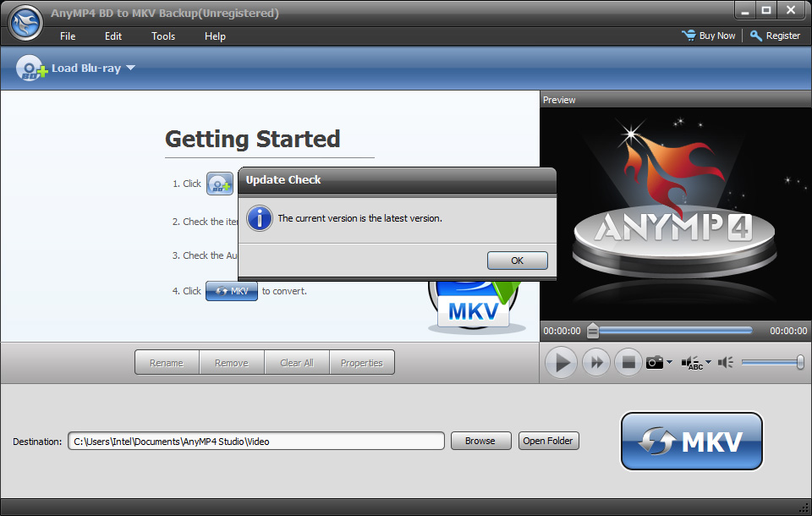Maximize the application window
The height and width of the screenshot is (516, 812).
click(766, 10)
